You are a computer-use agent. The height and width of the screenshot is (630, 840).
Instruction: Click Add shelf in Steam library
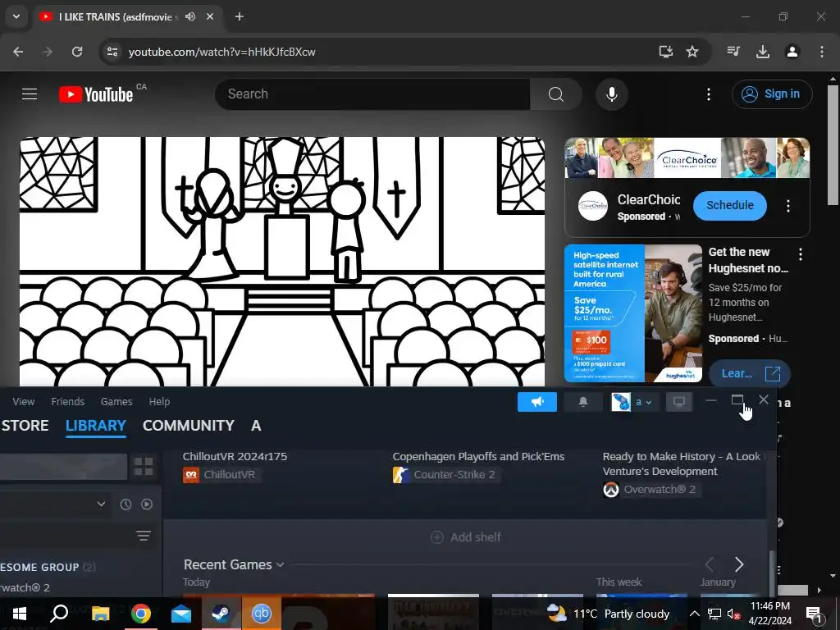(466, 536)
